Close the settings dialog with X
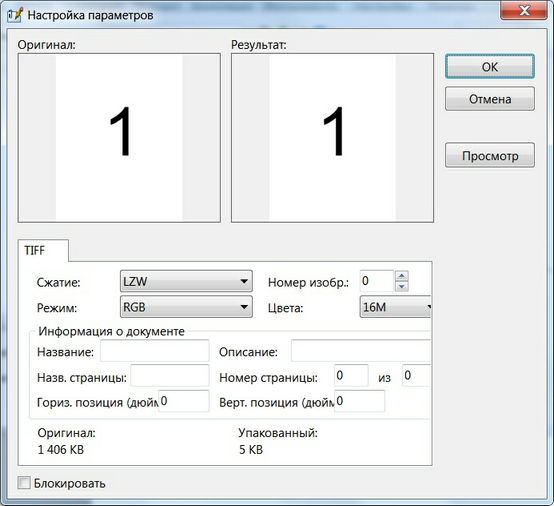This screenshot has width=554, height=506. (524, 10)
